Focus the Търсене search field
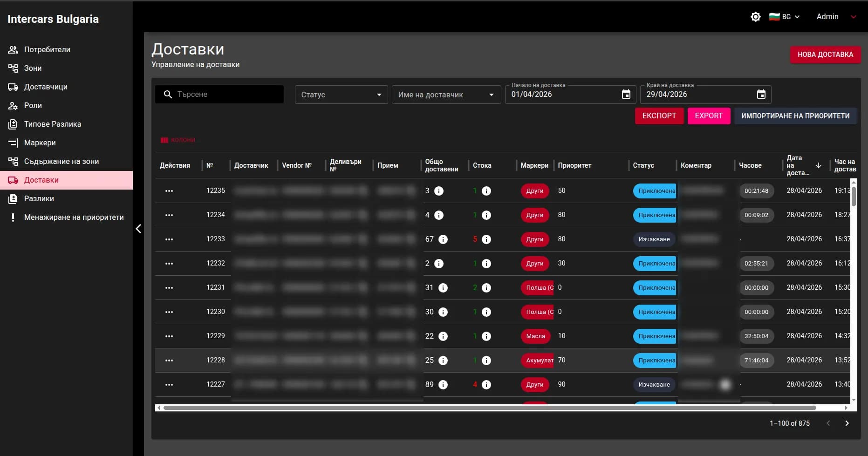 point(219,95)
